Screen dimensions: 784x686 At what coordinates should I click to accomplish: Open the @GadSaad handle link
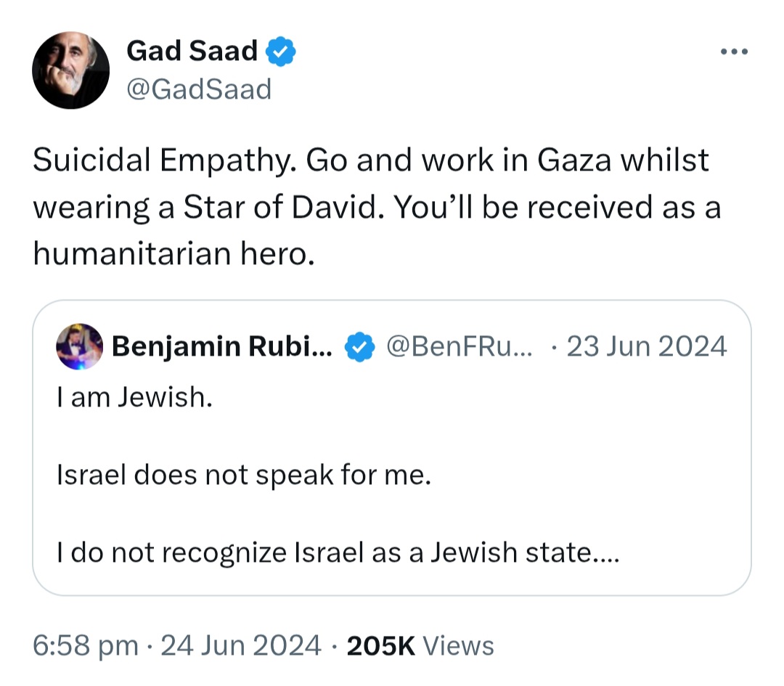click(198, 89)
